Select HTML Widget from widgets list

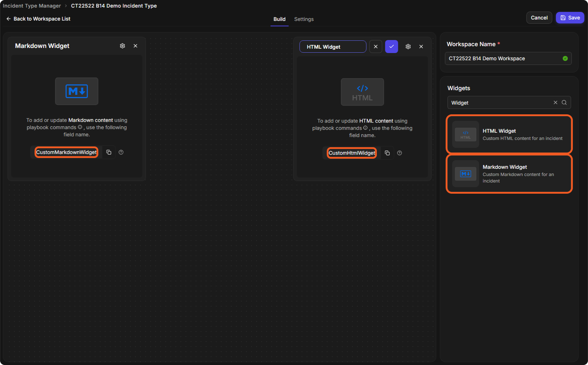[x=509, y=134]
